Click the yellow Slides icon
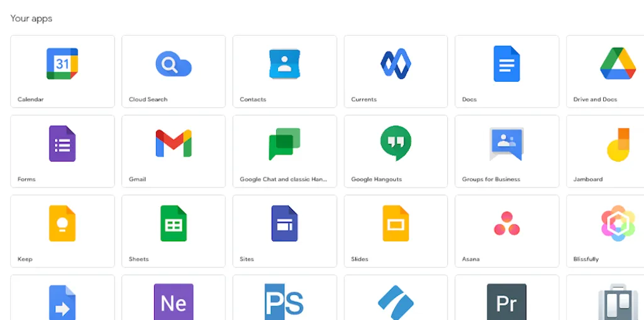Image resolution: width=644 pixels, height=320 pixels. click(396, 223)
